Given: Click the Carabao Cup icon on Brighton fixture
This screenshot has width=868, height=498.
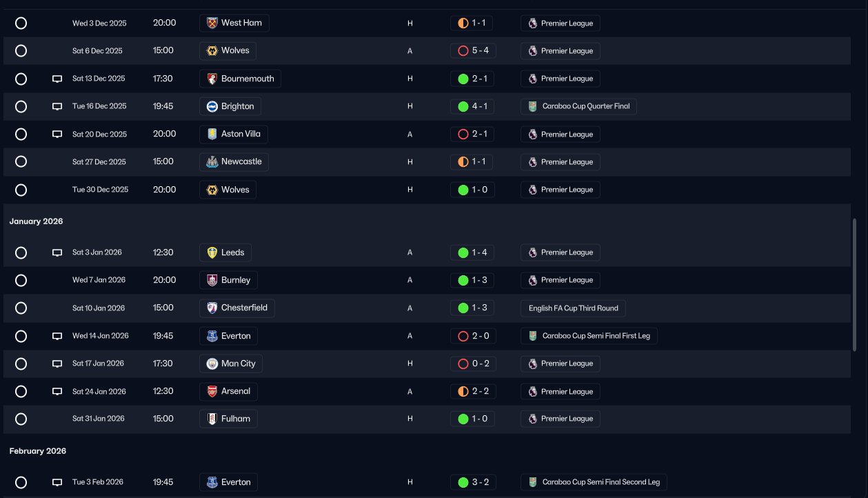Looking at the screenshot, I should (533, 106).
